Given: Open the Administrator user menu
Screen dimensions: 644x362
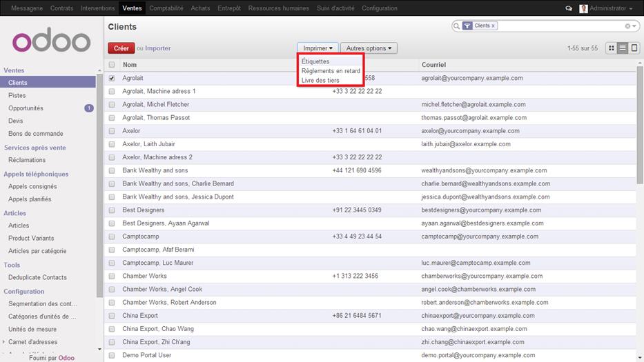Looking at the screenshot, I should (x=611, y=8).
